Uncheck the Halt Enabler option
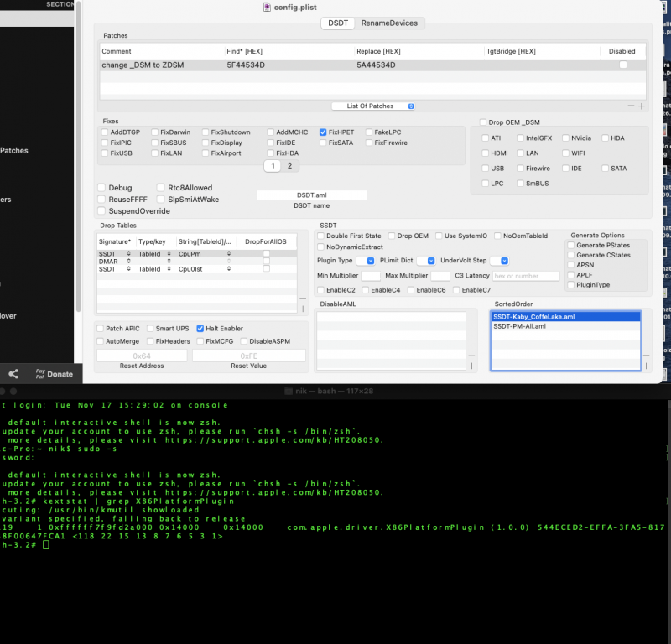 pyautogui.click(x=200, y=329)
